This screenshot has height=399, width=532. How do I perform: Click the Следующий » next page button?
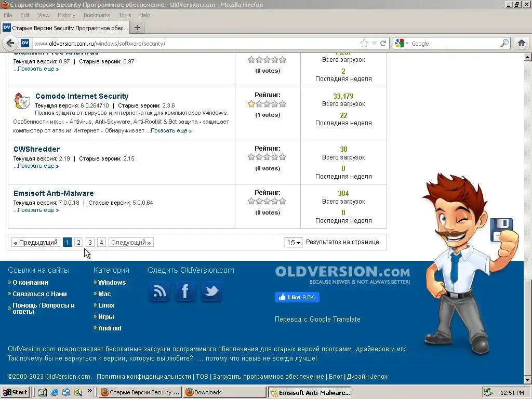click(131, 242)
